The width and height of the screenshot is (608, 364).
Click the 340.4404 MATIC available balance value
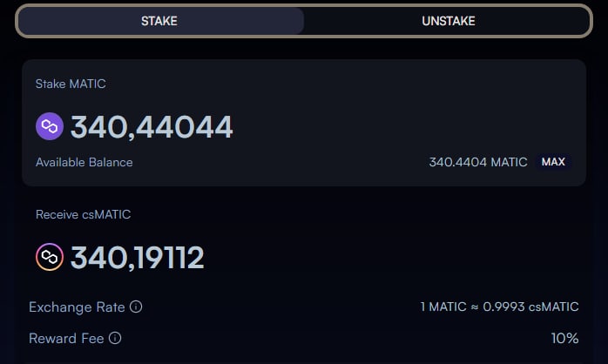coord(478,162)
